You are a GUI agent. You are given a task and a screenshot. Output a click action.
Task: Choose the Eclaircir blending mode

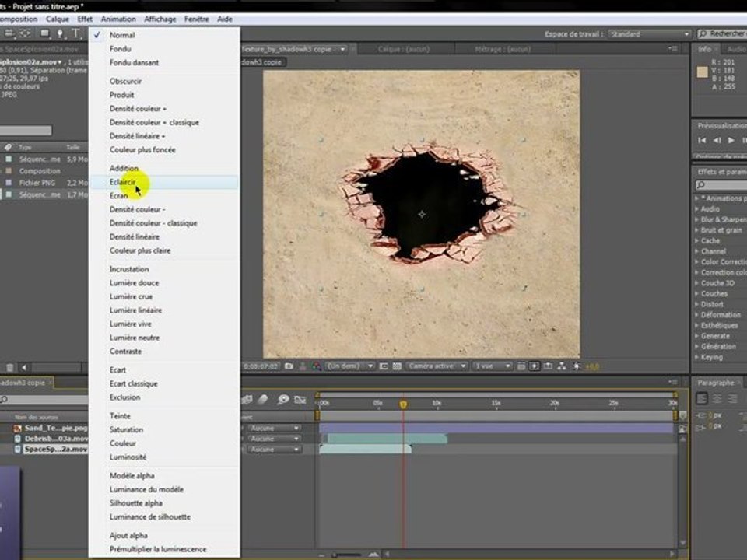164,182
